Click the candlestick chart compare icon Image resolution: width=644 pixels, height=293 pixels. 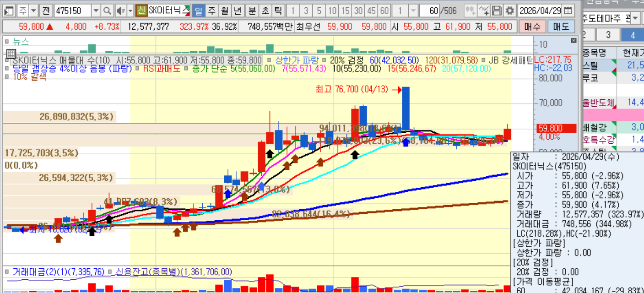click(470, 10)
